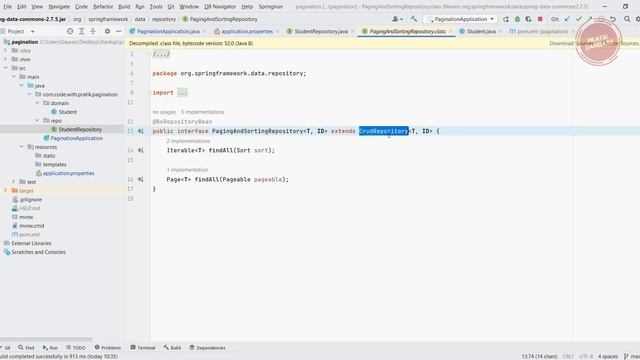The image size is (640, 360).
Task: Click gutter implementation icon for findAll(Sort)
Action: coord(141,150)
